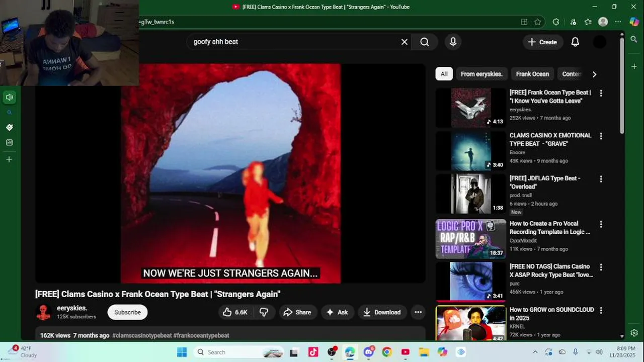Click the Share button

[x=297, y=312]
